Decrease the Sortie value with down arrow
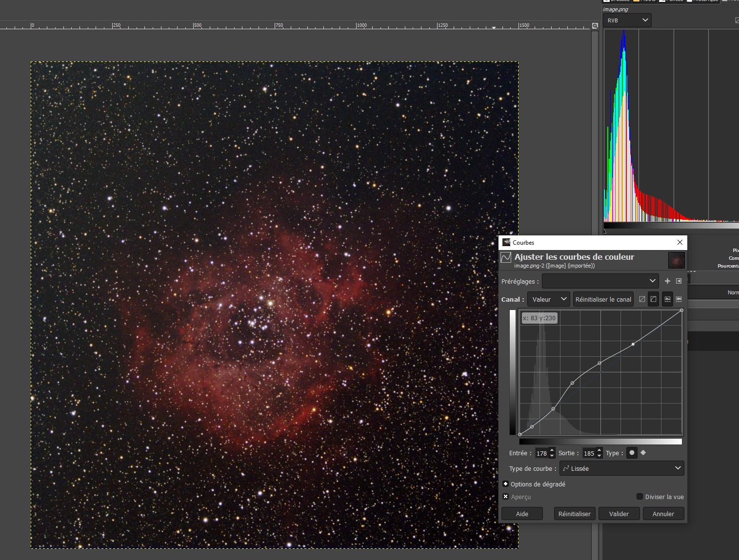The height and width of the screenshot is (560, 739). [599, 456]
